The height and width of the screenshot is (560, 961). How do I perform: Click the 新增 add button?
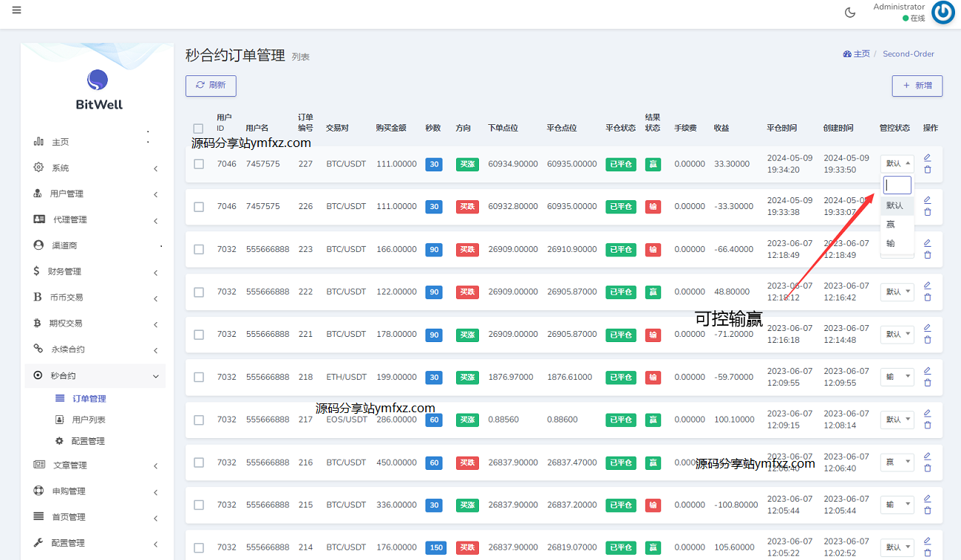pos(917,86)
